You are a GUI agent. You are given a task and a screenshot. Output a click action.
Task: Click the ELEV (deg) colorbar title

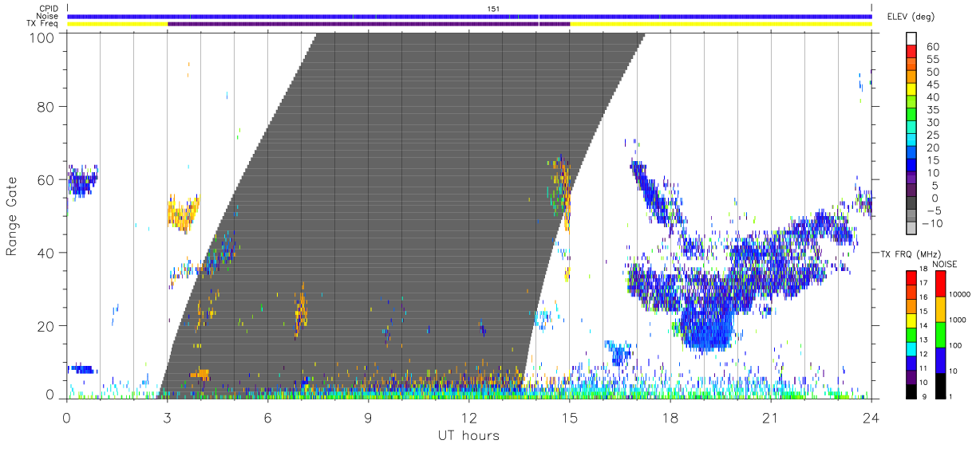[911, 16]
